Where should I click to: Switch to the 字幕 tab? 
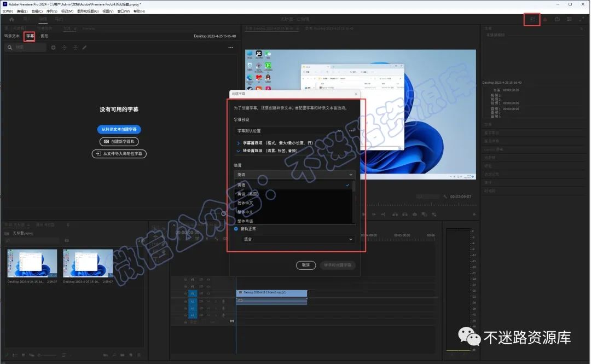click(30, 36)
